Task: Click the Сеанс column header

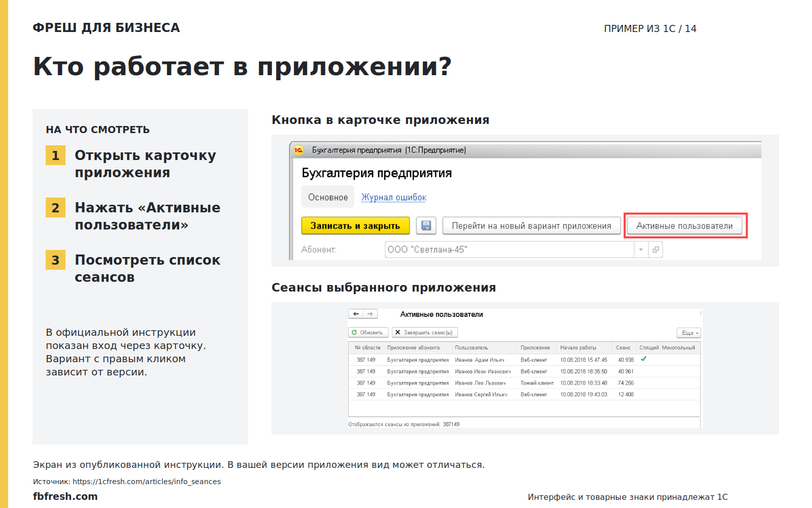Action: [x=624, y=347]
